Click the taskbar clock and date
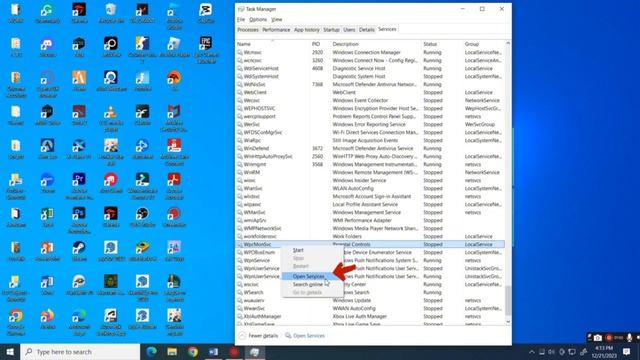The height and width of the screenshot is (360, 640). click(x=604, y=352)
